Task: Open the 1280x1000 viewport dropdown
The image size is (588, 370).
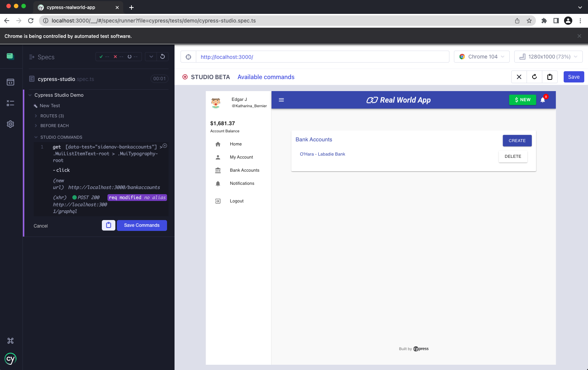Action: [548, 57]
